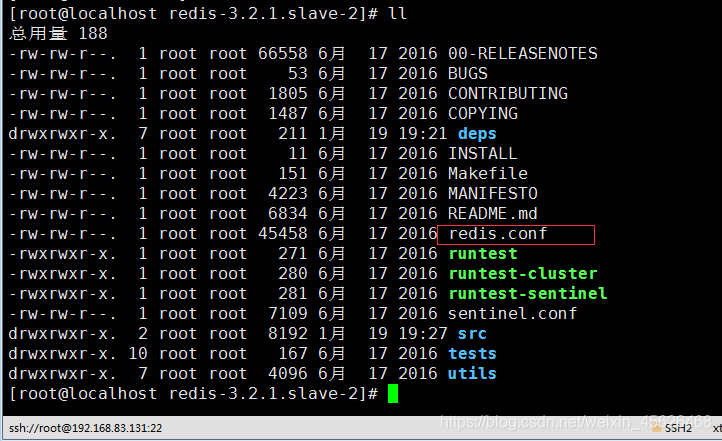Click the total usage line 总用量 188
722x441 pixels.
(x=58, y=34)
